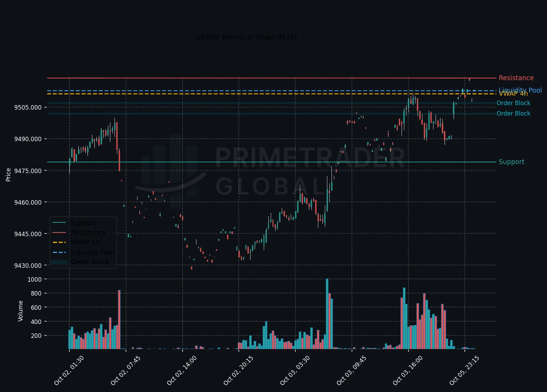The height and width of the screenshot is (392, 547).
Task: Select the Oct 03, 09:45 time label
Action: (x=351, y=370)
